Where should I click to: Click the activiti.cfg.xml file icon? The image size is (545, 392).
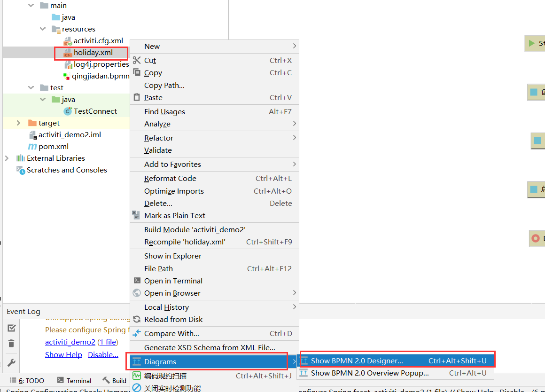coord(68,41)
